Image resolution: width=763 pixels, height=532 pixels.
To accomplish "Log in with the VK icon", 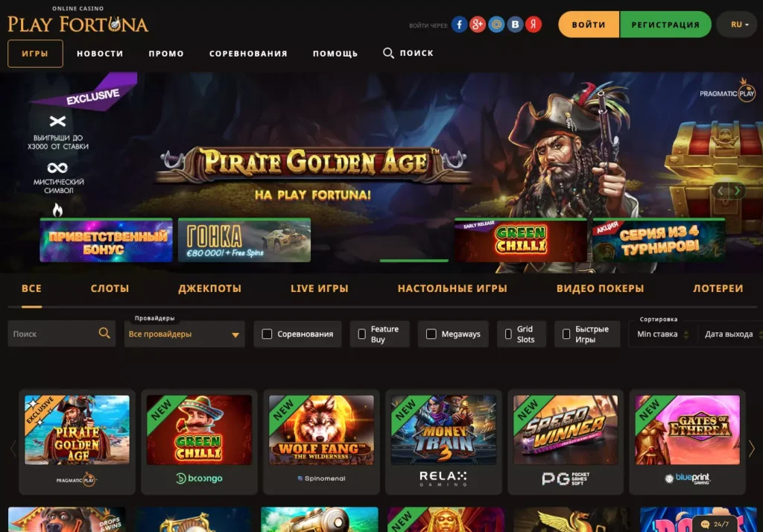I will [x=515, y=25].
